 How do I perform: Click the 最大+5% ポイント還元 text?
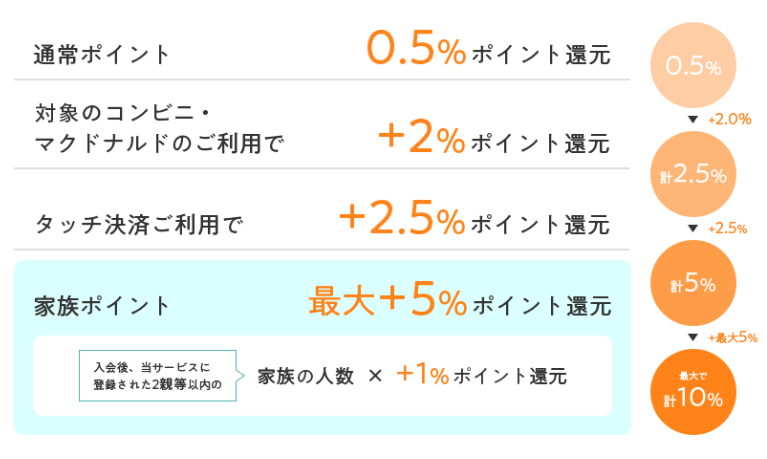460,300
